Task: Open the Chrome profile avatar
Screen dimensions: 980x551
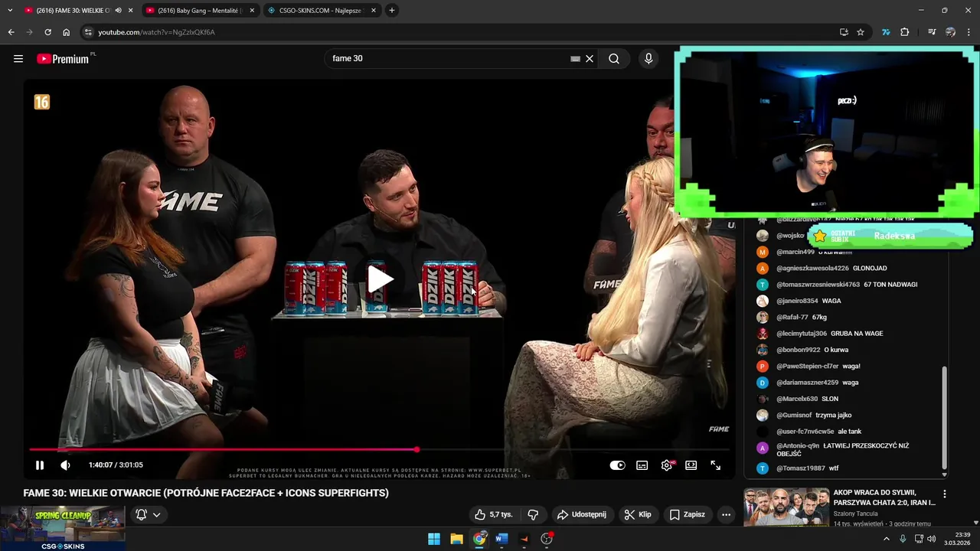Action: click(x=950, y=32)
